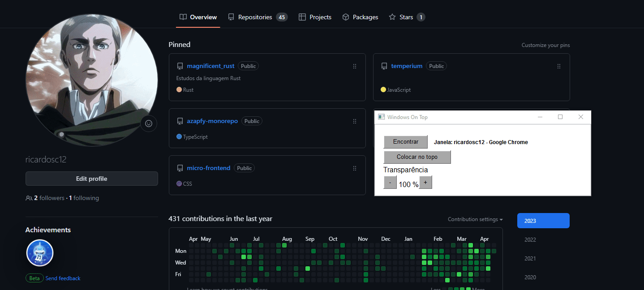644x290 pixels.
Task: Click the Beta label
Action: point(34,278)
